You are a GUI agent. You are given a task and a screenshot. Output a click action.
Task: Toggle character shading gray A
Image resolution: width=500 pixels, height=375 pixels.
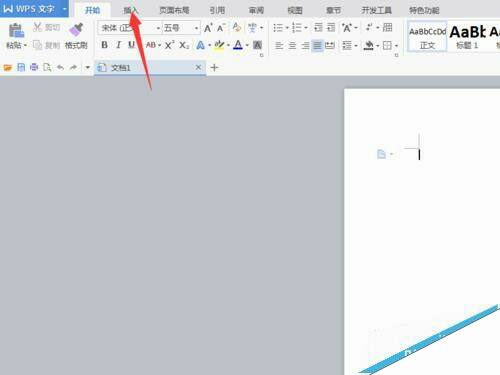pyautogui.click(x=257, y=45)
